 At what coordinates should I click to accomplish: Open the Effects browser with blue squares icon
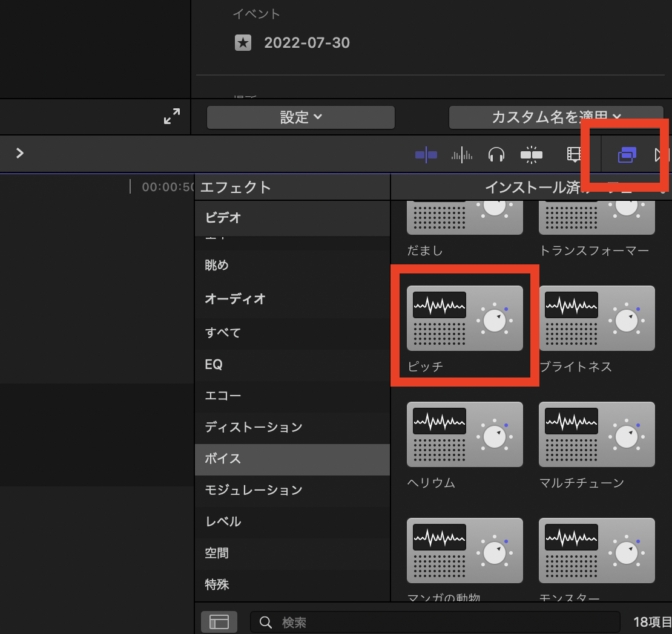(x=627, y=155)
